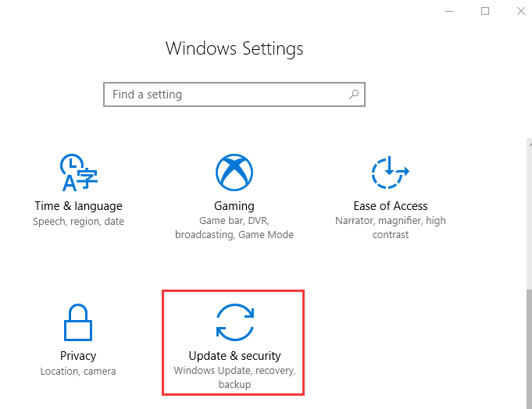
Task: Select the Update & security title
Action: (x=235, y=356)
